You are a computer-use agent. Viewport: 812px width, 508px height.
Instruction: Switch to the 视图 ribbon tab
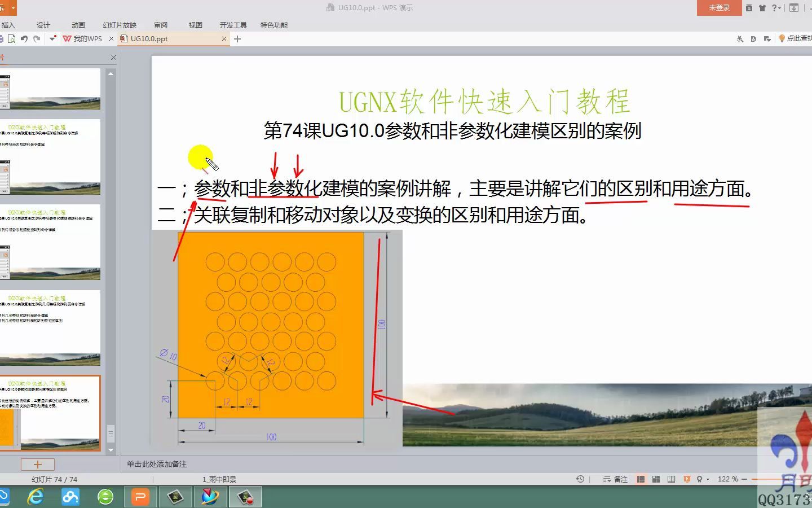(195, 25)
